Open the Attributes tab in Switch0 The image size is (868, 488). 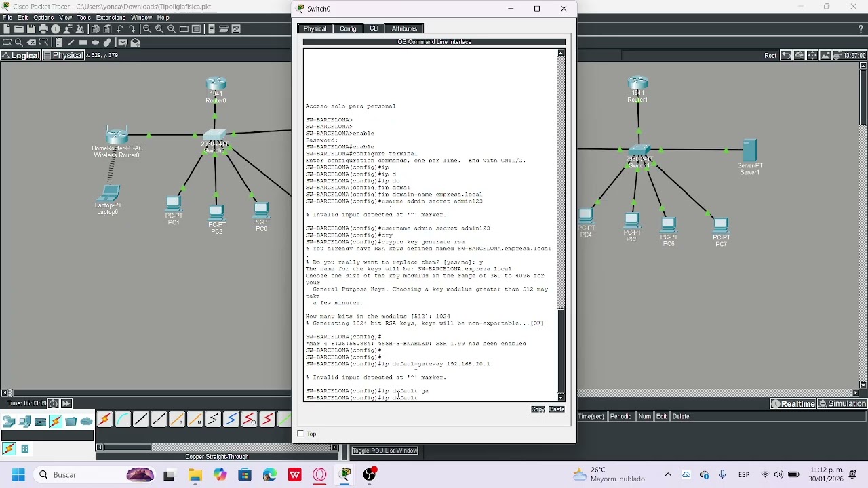[x=404, y=28]
